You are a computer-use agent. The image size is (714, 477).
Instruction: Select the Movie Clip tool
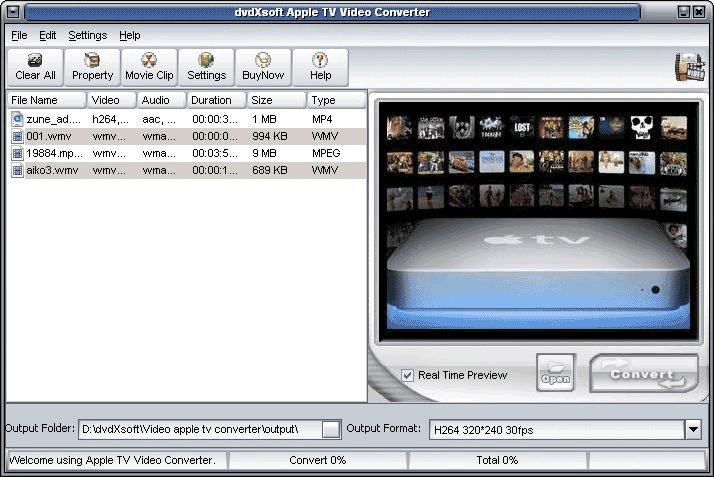click(149, 67)
